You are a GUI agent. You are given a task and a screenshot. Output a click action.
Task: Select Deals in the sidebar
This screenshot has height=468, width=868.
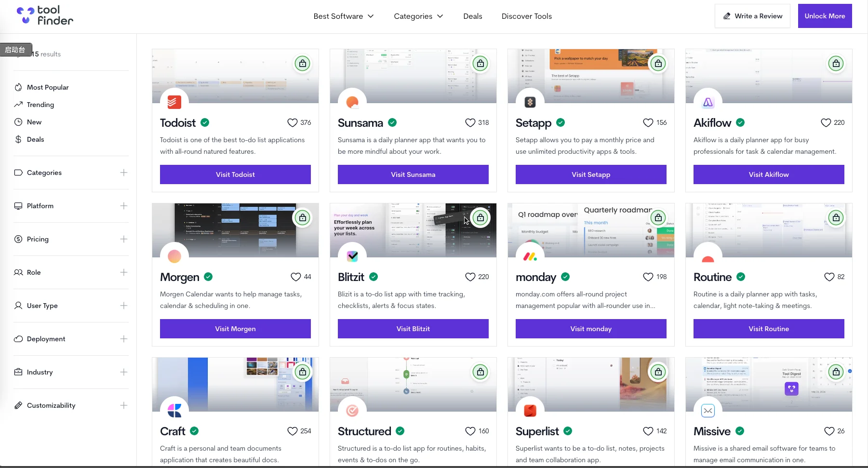[29, 139]
